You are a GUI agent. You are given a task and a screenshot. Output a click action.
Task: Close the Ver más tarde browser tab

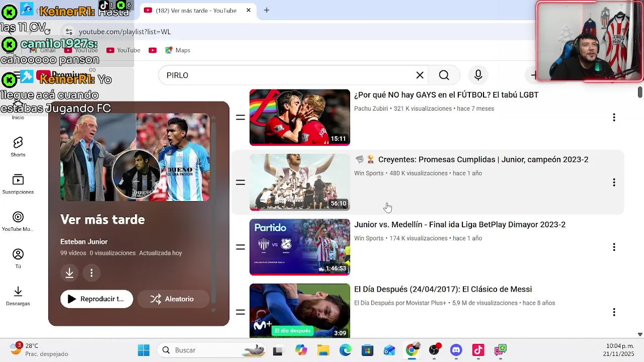pos(248,10)
